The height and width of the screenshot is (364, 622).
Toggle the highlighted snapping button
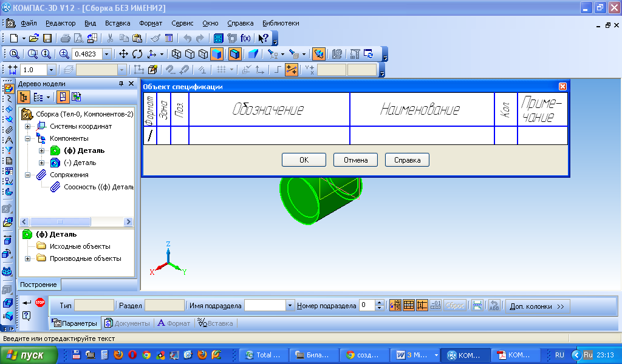tap(292, 70)
